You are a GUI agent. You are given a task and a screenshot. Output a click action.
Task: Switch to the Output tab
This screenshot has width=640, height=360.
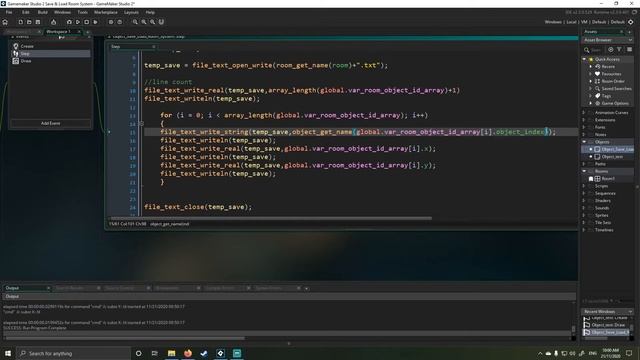(27, 288)
